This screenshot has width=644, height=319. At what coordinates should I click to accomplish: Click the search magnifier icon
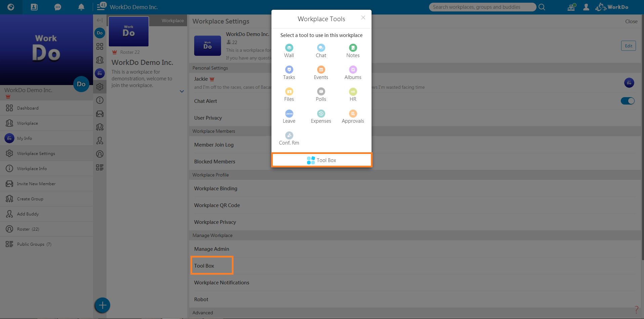[x=542, y=7]
